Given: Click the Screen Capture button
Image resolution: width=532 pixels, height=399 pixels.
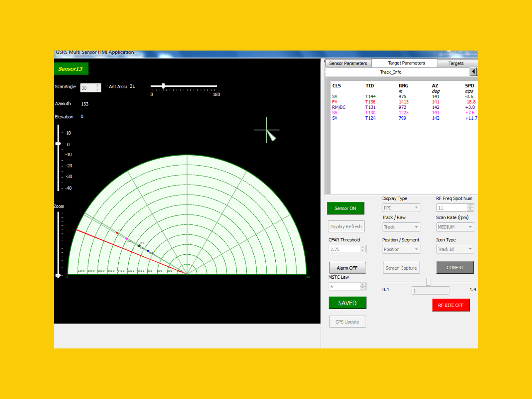Looking at the screenshot, I should pos(401,268).
